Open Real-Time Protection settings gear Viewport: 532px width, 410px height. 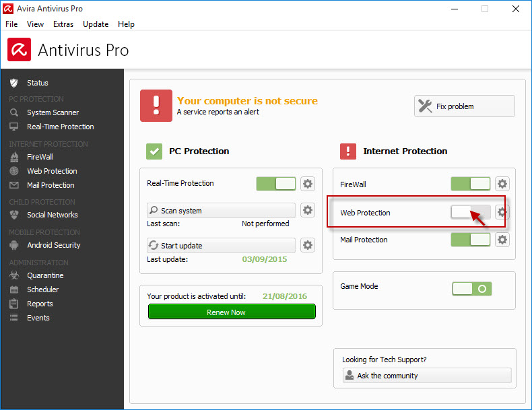tap(308, 184)
